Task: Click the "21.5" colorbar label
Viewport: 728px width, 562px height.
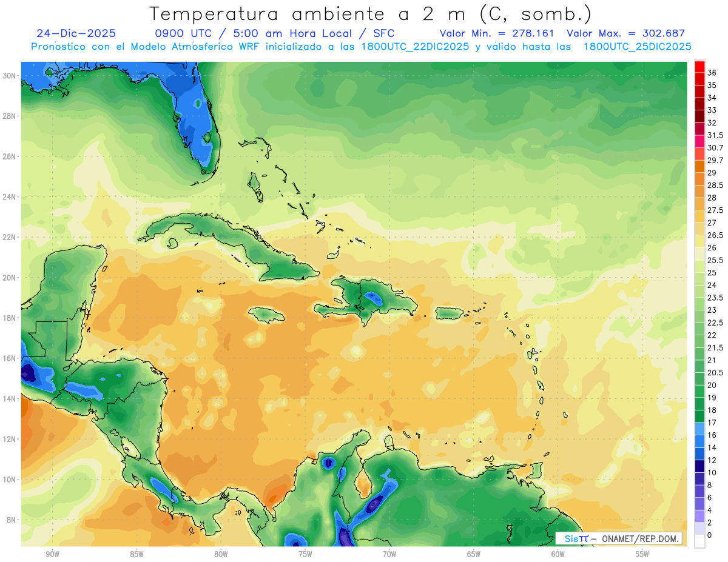Action: point(715,348)
